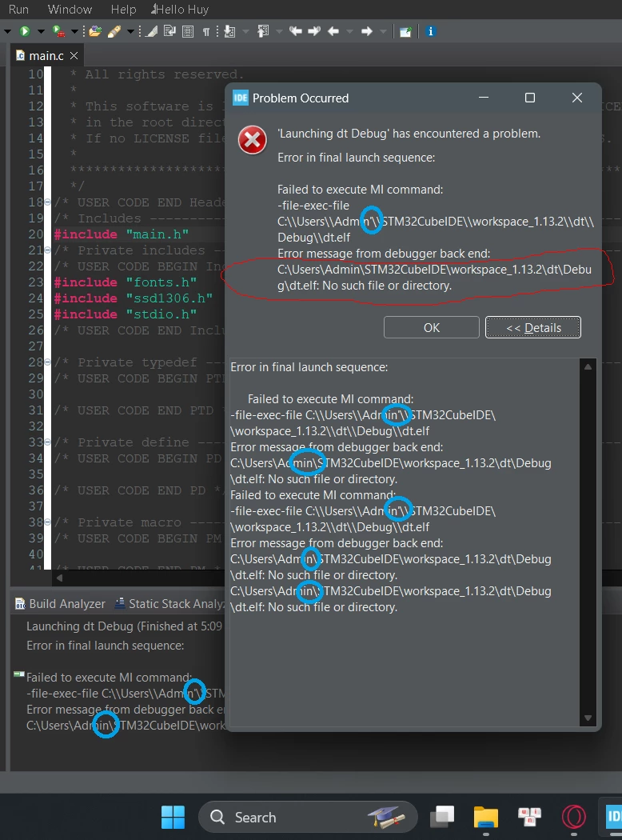
Task: Toggle the Word Wrap toolbar icon
Action: click(x=170, y=31)
